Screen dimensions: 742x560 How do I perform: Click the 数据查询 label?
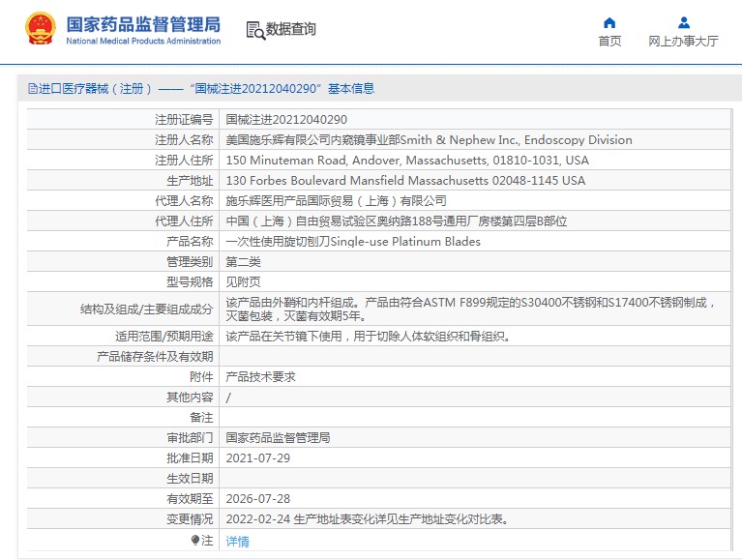(x=290, y=29)
